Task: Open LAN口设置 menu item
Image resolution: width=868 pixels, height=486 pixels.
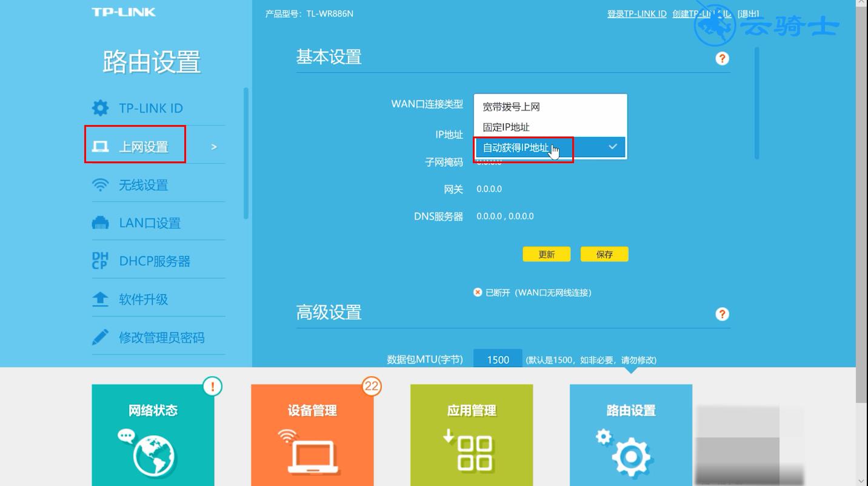Action: click(158, 223)
